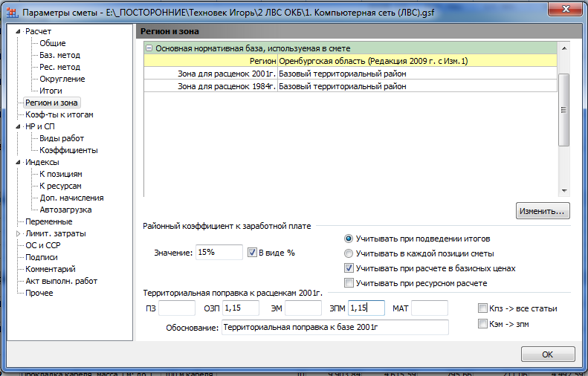Open Коэф-ты к итогам page
588x376 pixels.
[x=59, y=114]
